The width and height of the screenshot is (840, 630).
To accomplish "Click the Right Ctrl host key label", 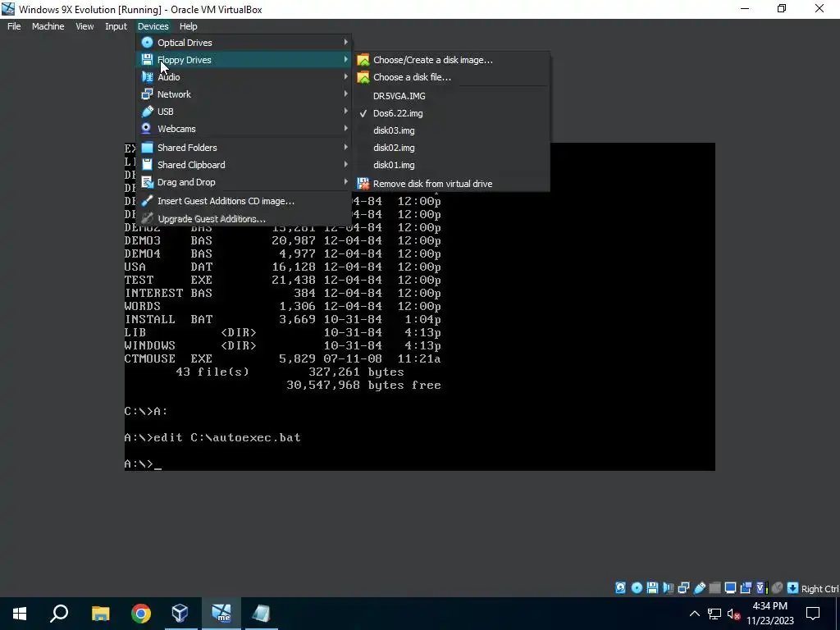I will [x=819, y=589].
